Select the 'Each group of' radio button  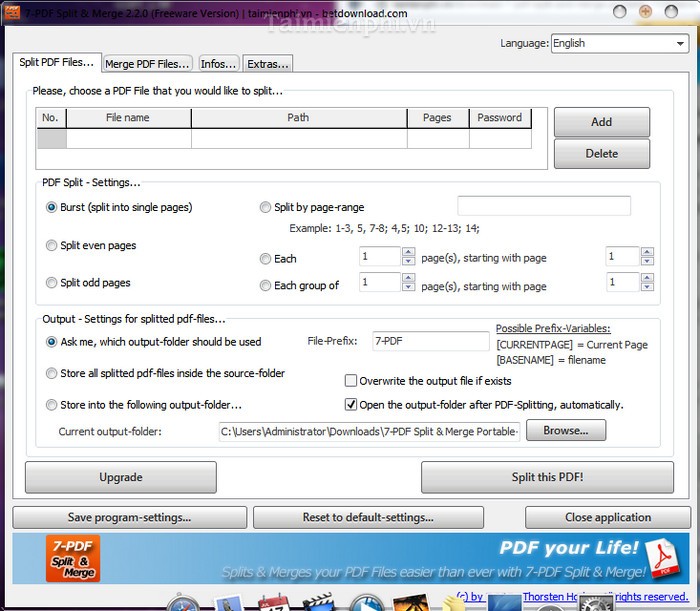[x=265, y=285]
